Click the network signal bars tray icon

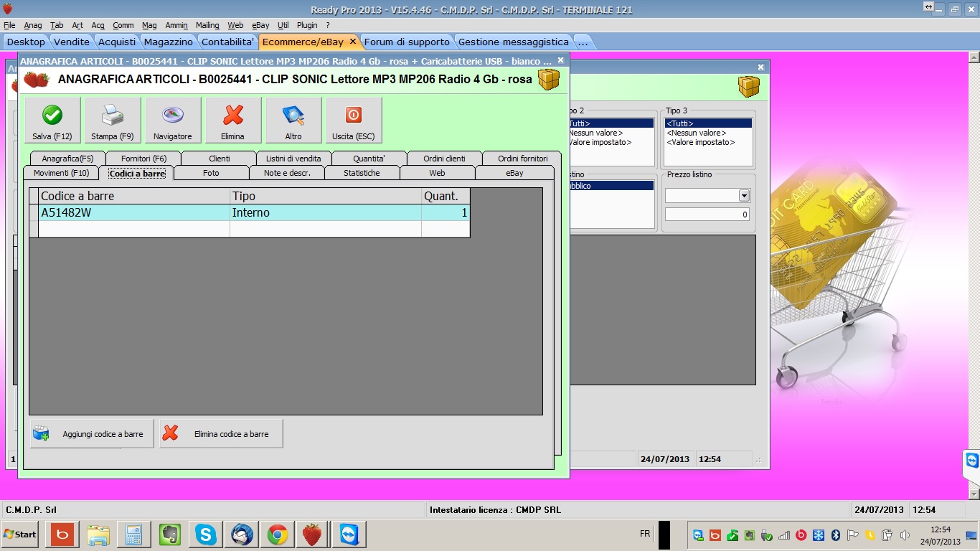click(x=783, y=535)
